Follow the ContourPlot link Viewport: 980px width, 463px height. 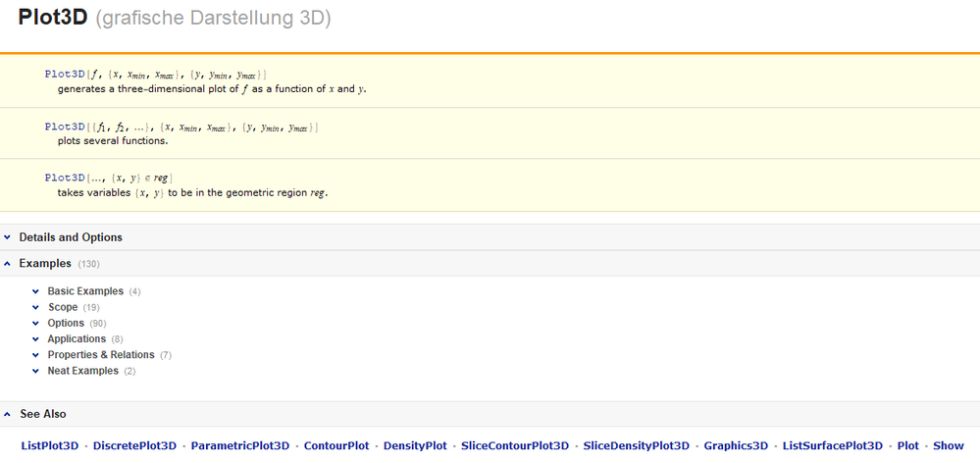point(336,445)
